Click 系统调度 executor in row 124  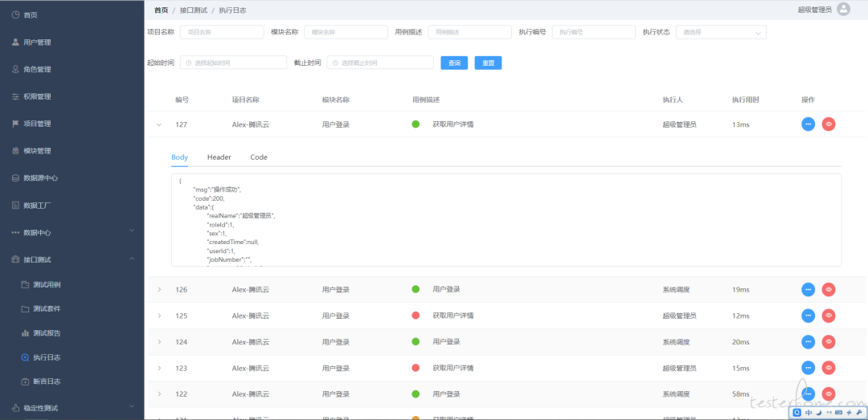coord(677,342)
